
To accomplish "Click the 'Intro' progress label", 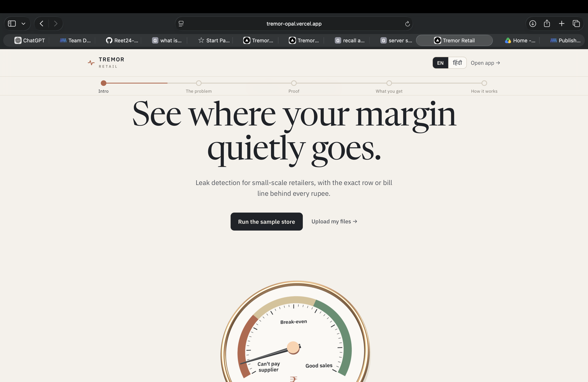I will 103,91.
